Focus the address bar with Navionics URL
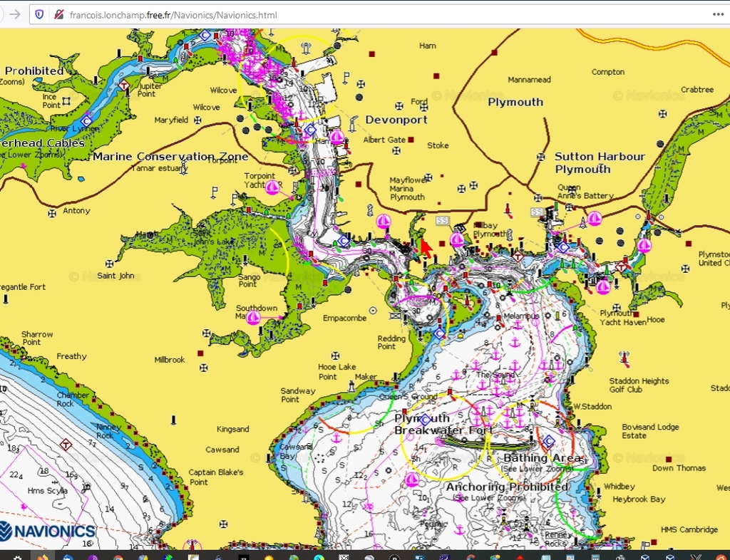Image resolution: width=730 pixels, height=560 pixels. coord(363,14)
